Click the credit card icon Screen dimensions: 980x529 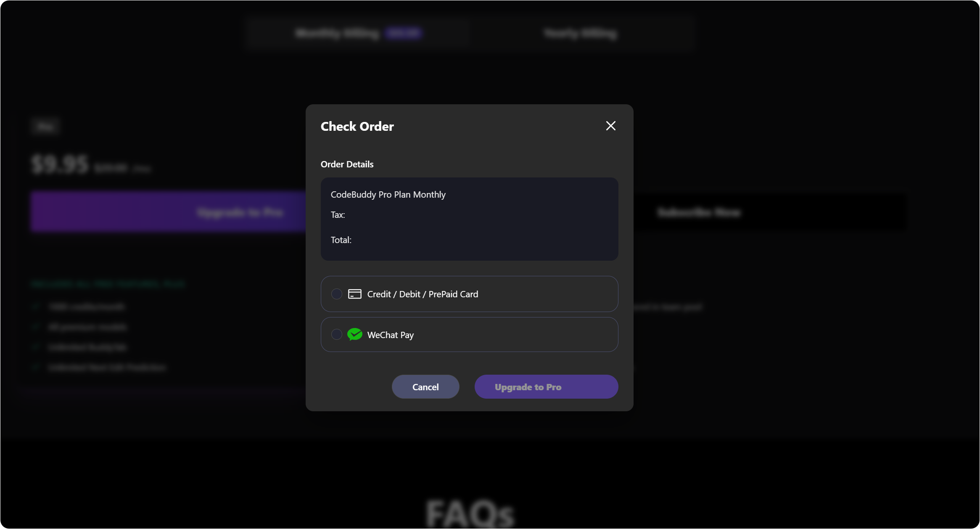point(354,294)
